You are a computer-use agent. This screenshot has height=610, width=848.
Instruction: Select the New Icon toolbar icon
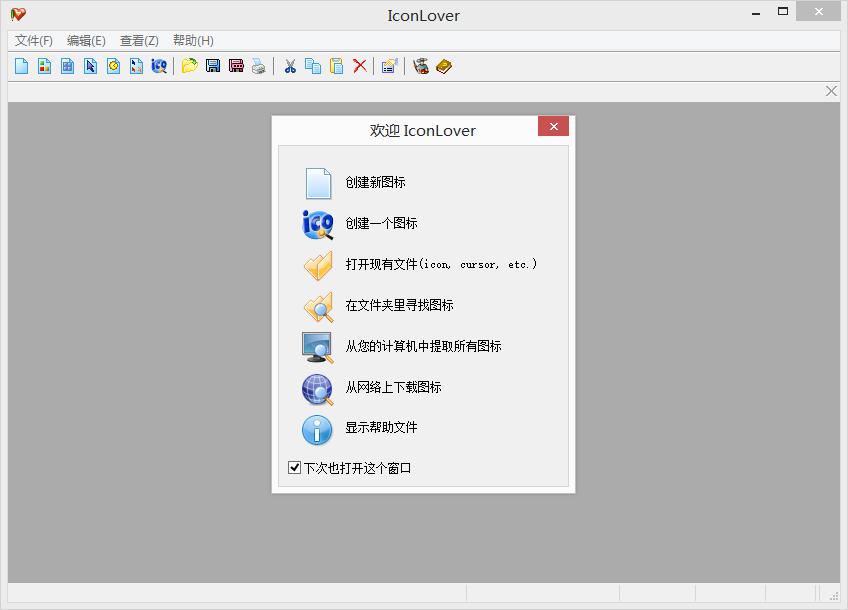pos(21,66)
